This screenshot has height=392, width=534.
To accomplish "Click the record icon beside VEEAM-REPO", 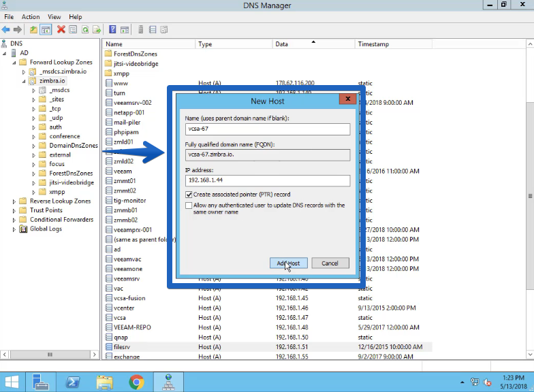I will (109, 327).
